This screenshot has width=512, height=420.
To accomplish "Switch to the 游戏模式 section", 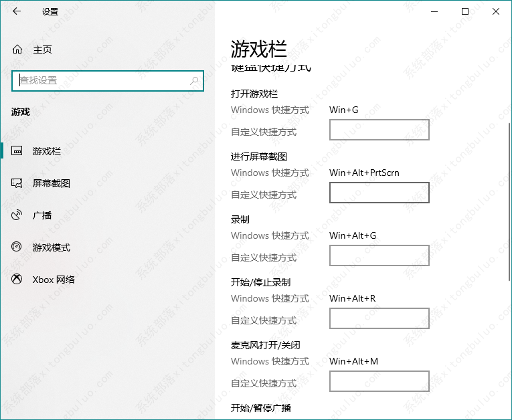I will [x=52, y=247].
